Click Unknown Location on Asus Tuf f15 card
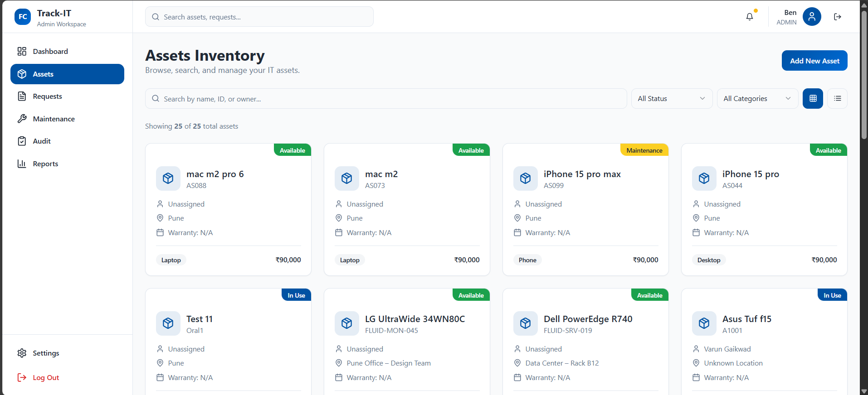 733,363
